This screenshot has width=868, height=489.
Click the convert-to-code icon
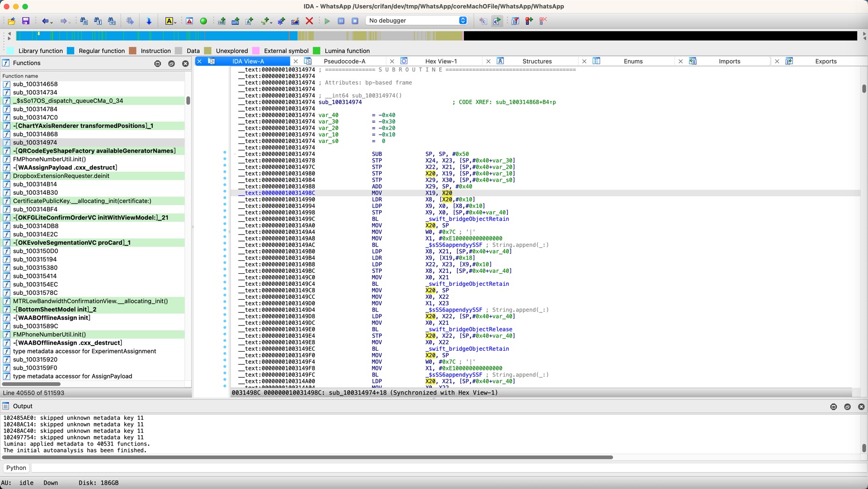tap(222, 21)
